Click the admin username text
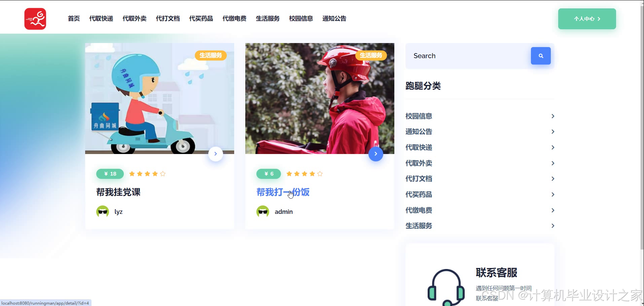The width and height of the screenshot is (644, 306). coord(284,212)
